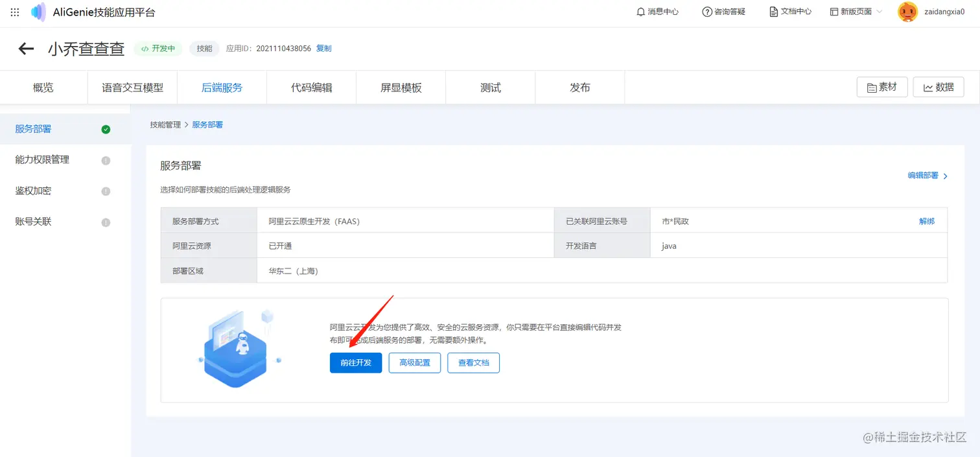Open the 代码编辑 tab
This screenshot has height=457, width=980.
click(x=312, y=88)
